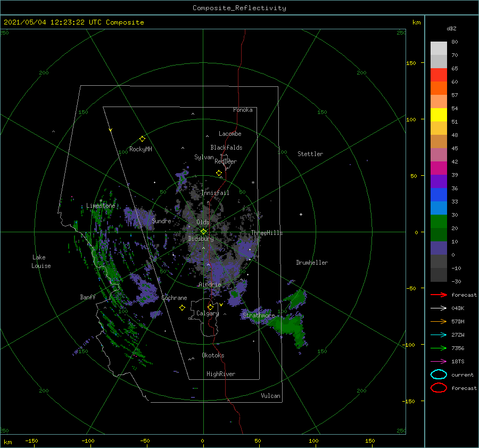Click the white 04DK arrow legend icon
This screenshot has height=448, width=479.
pos(439,308)
